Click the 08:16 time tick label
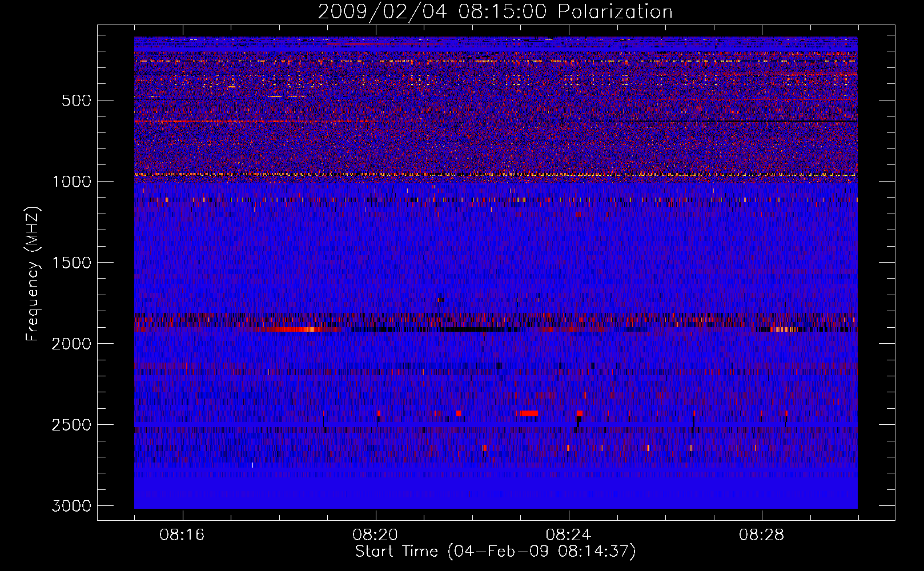The height and width of the screenshot is (571, 924). (x=182, y=535)
